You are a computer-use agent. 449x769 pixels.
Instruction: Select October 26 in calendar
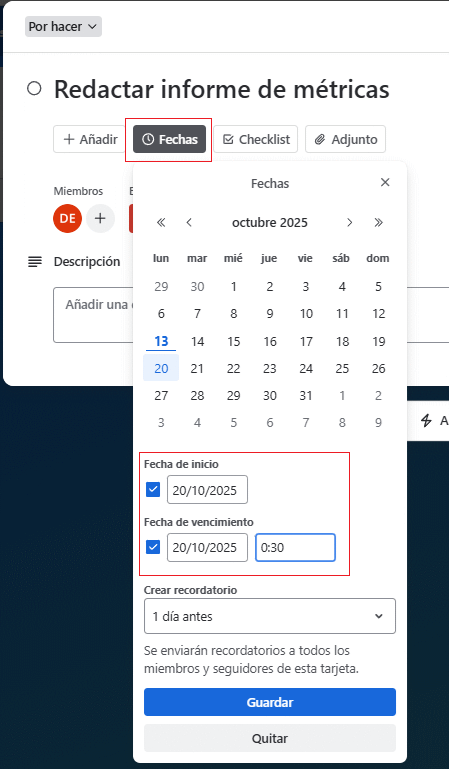pos(378,368)
